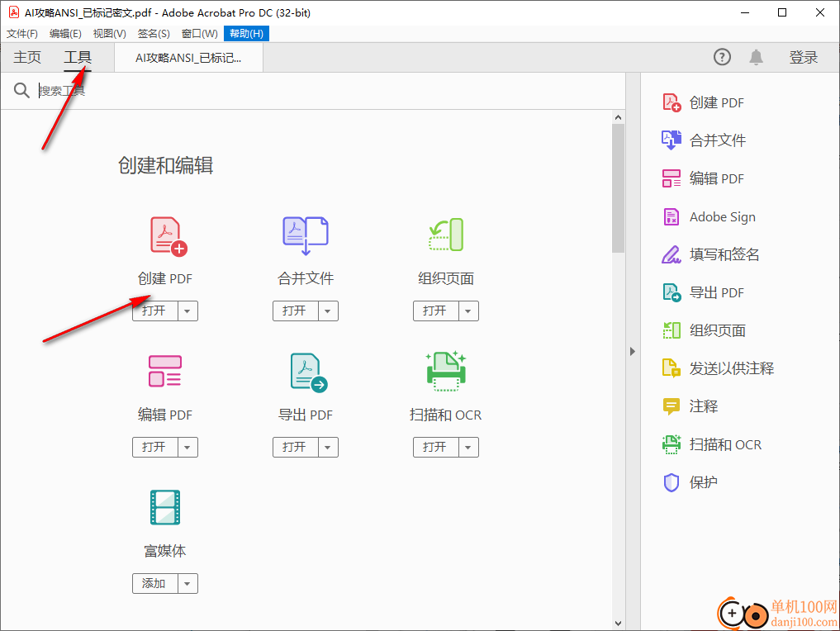This screenshot has width=840, height=631.
Task: Click 添加 button under 富媒体
Action: point(155,583)
